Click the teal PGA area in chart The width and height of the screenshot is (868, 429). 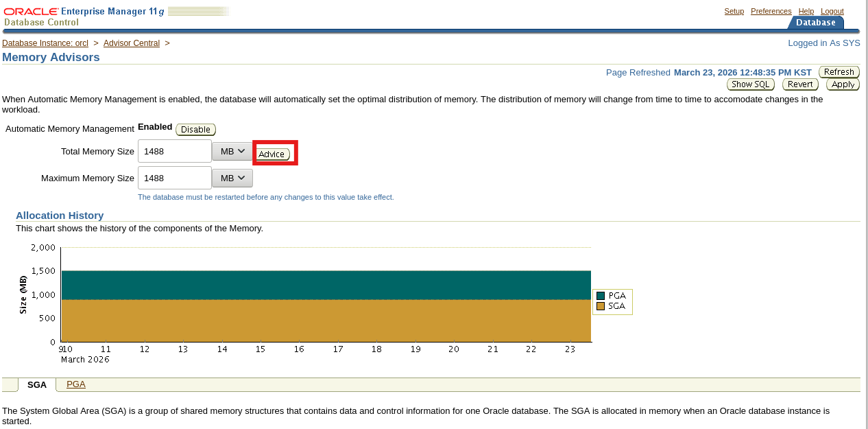[326, 285]
